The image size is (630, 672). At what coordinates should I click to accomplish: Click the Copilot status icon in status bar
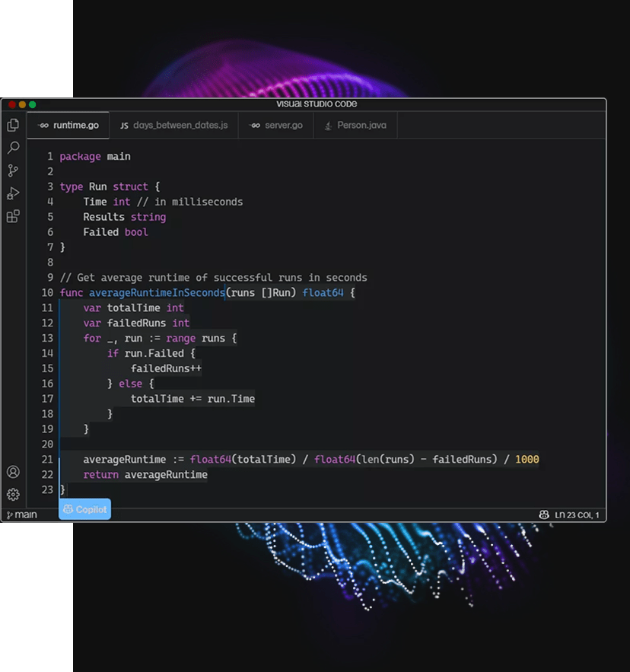pyautogui.click(x=544, y=515)
